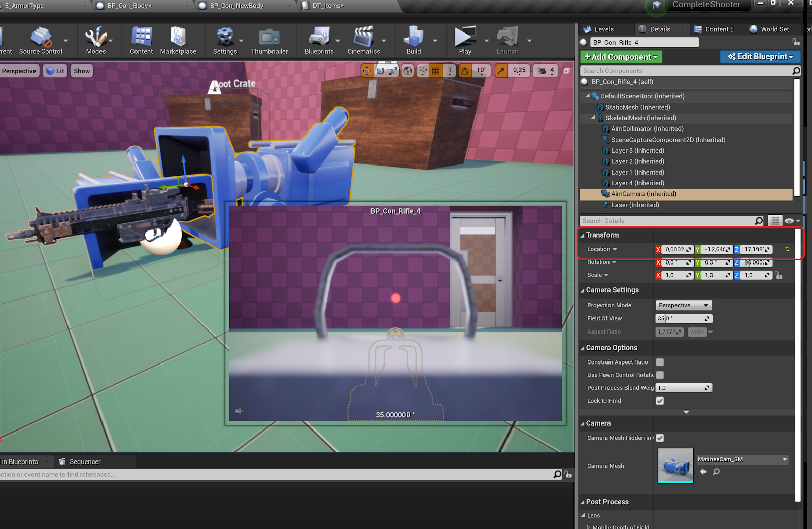Image resolution: width=812 pixels, height=529 pixels.
Task: Open the Blueprints toolbar menu
Action: pos(319,41)
